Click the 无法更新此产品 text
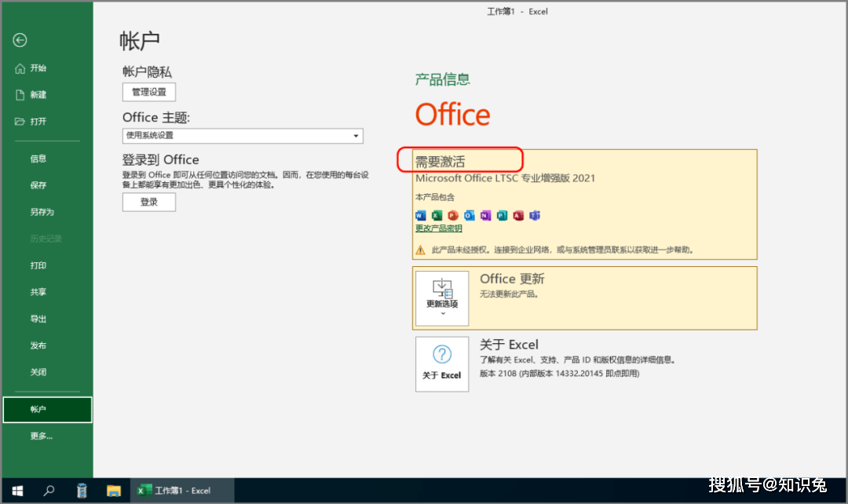Image resolution: width=848 pixels, height=504 pixels. point(509,294)
